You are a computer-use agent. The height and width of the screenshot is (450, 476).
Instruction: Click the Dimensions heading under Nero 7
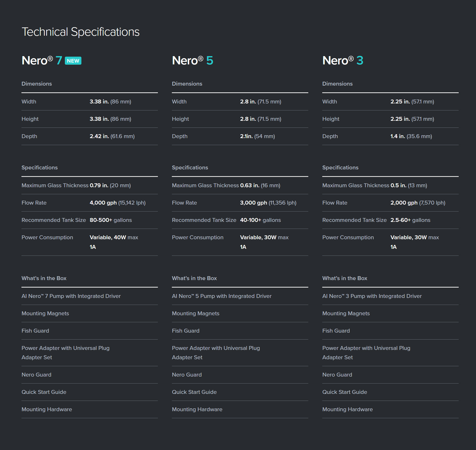point(37,84)
